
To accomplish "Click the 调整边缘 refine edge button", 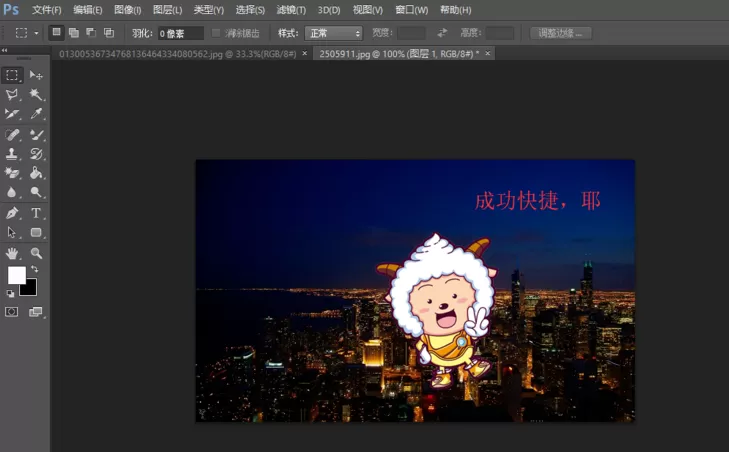I will click(x=561, y=33).
